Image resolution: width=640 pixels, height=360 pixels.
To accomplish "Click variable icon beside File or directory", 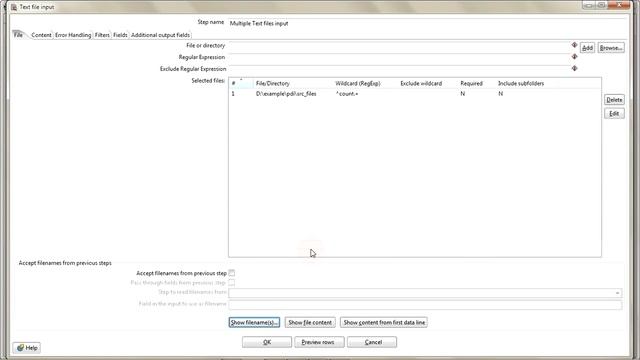I will point(574,45).
